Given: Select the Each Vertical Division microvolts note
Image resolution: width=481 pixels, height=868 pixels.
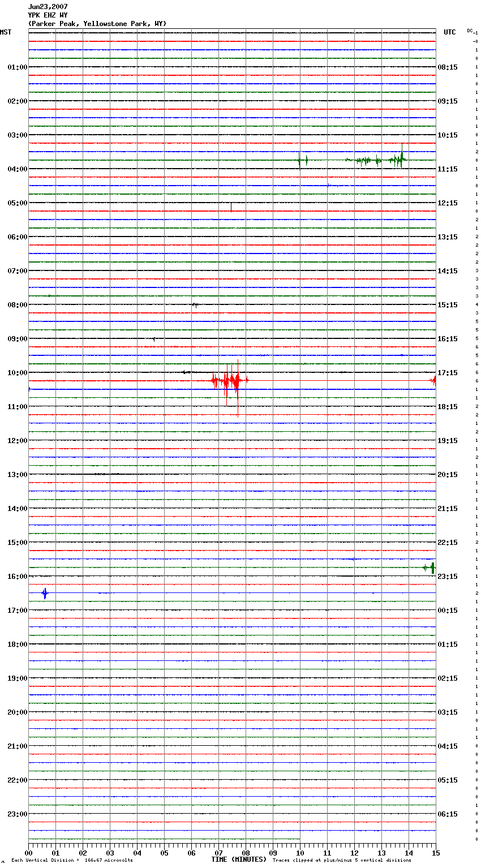Looking at the screenshot, I should 72,861.
